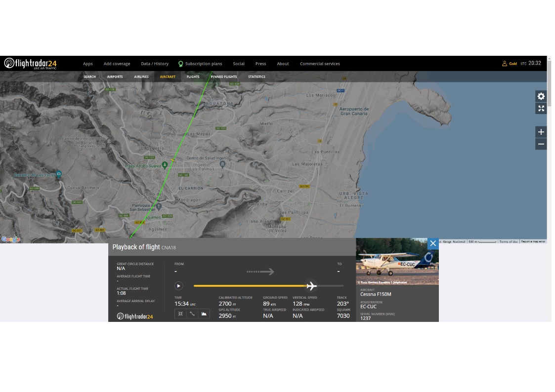Viewport: 555px width, 392px height.
Task: Open the Flightradar24 logo homepage
Action: (31, 64)
